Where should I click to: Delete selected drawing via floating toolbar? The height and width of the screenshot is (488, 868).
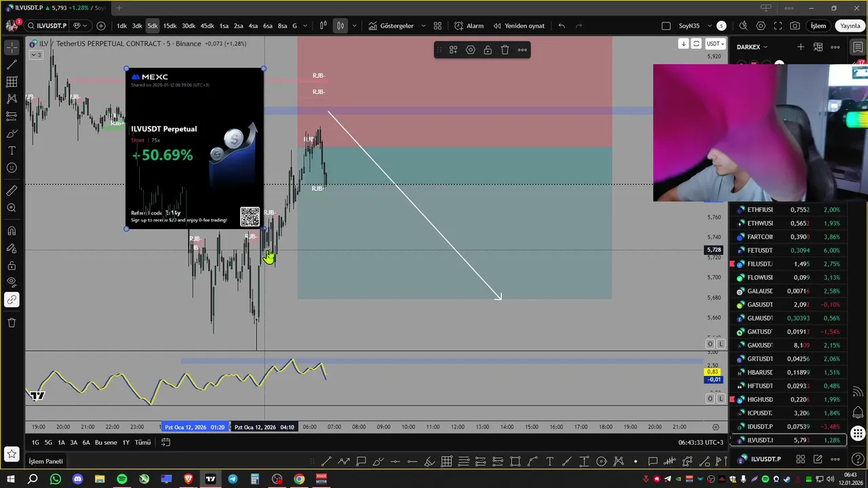tap(505, 49)
